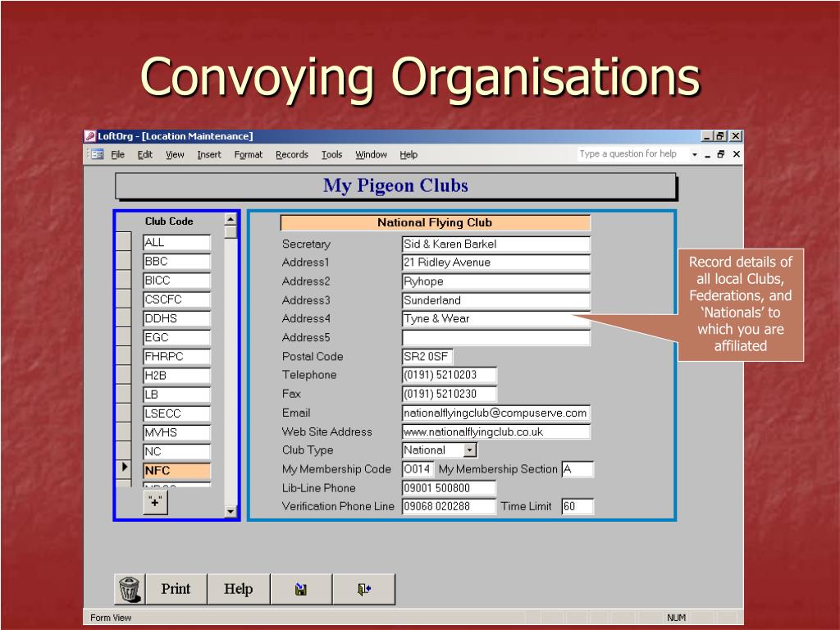
Task: Click the Postal Code field SR2 0SF
Action: tap(427, 357)
